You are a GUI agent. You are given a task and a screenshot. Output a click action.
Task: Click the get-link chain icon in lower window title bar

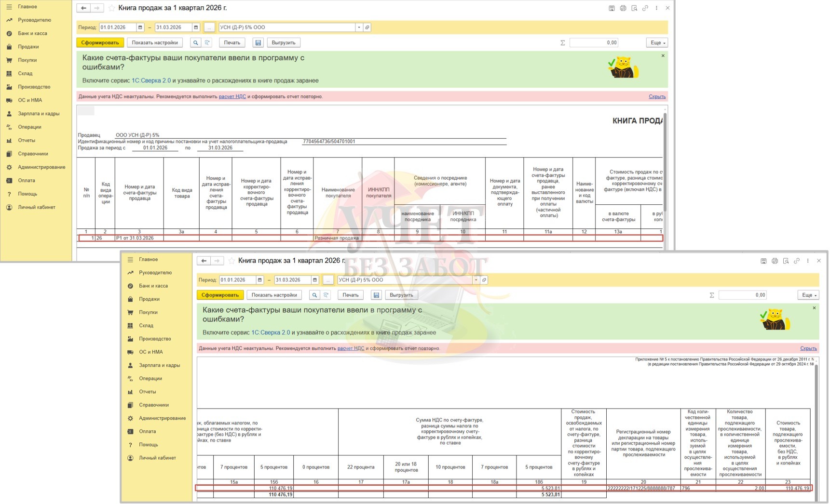[797, 261]
